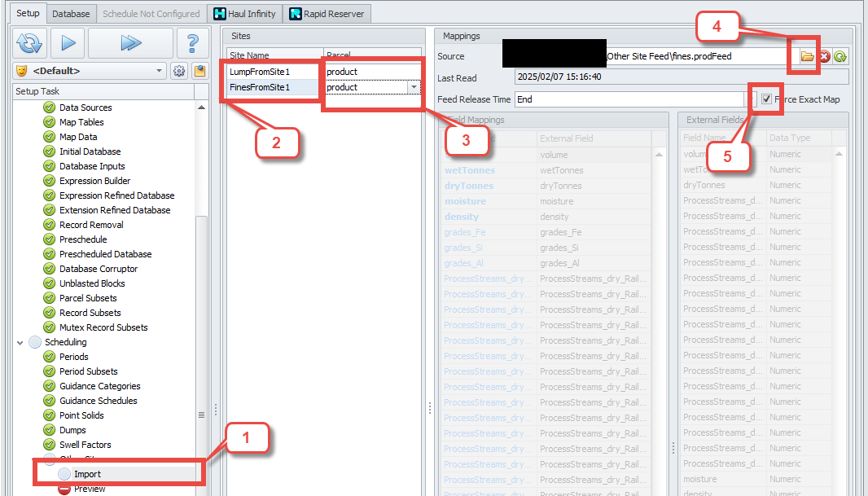Viewport: 868px width, 496px height.
Task: Collapse the Scheduling tree group
Action: point(20,342)
